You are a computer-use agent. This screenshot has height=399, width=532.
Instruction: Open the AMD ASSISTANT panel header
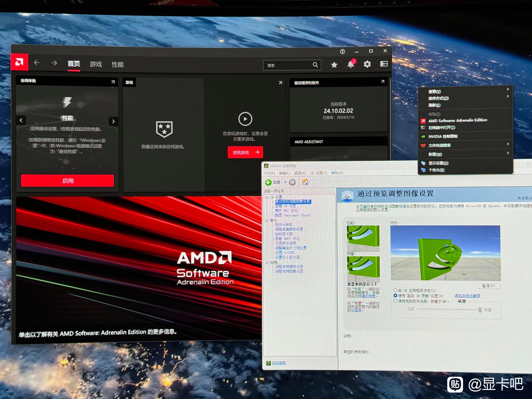[338, 142]
